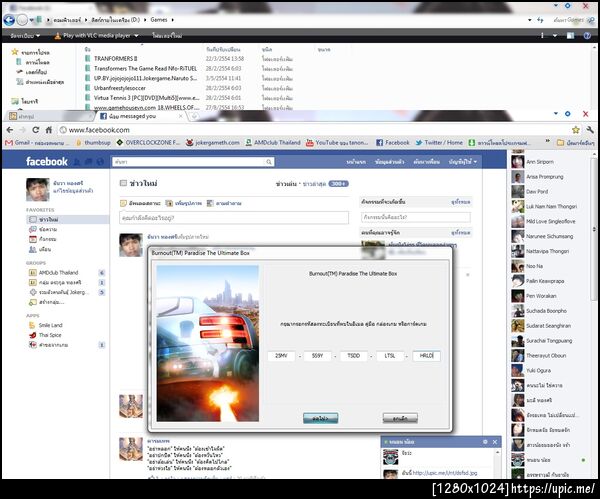This screenshot has width=600, height=499.
Task: Open the AMDclub Thailand bookmark
Action: click(273, 143)
